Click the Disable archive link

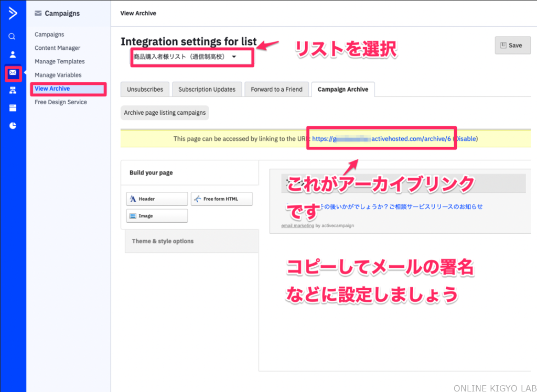(465, 139)
